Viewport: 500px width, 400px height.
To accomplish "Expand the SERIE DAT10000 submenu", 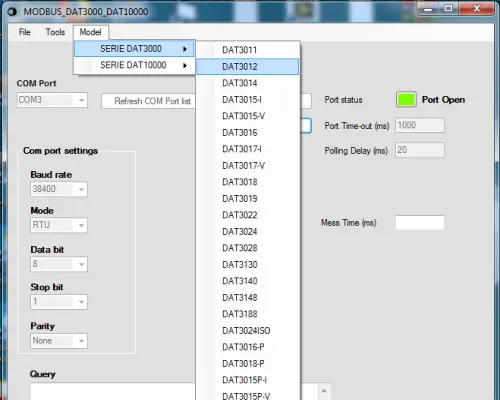I will 134,65.
